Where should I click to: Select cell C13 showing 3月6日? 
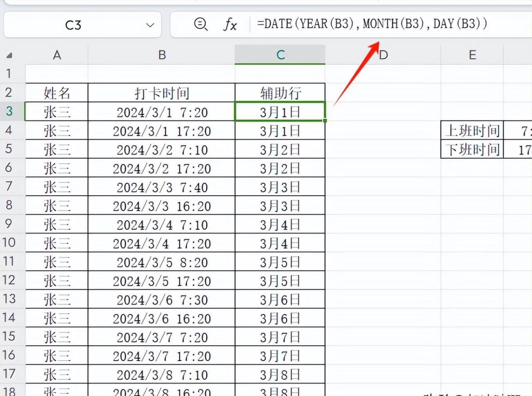[x=280, y=299]
